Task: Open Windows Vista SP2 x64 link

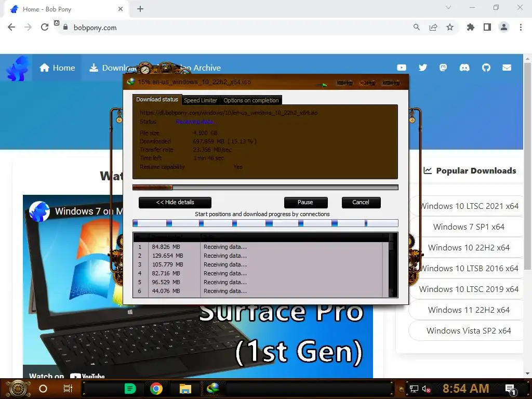Action: click(469, 330)
